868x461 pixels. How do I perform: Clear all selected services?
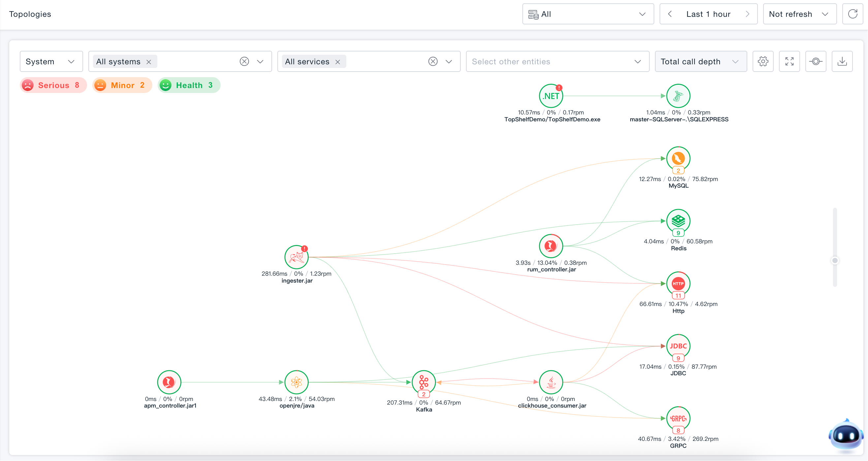(433, 61)
